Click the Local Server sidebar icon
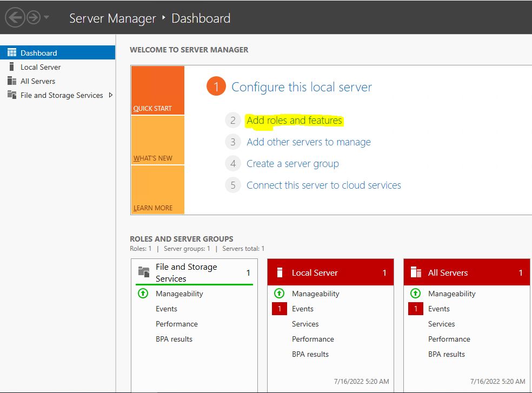 12,66
